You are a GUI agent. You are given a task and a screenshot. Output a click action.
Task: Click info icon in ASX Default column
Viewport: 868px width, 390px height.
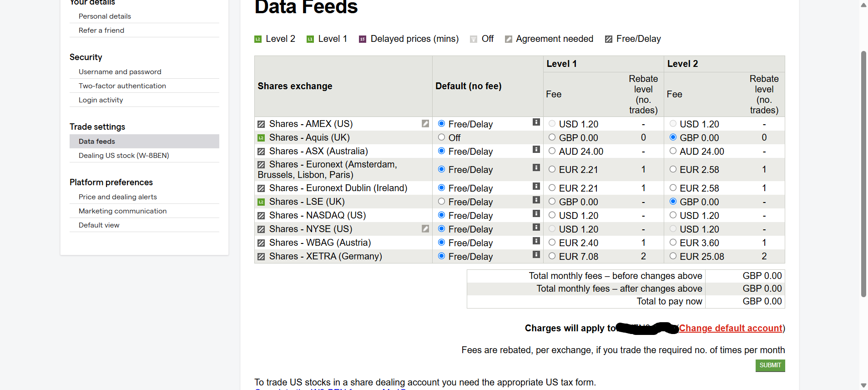pos(536,149)
